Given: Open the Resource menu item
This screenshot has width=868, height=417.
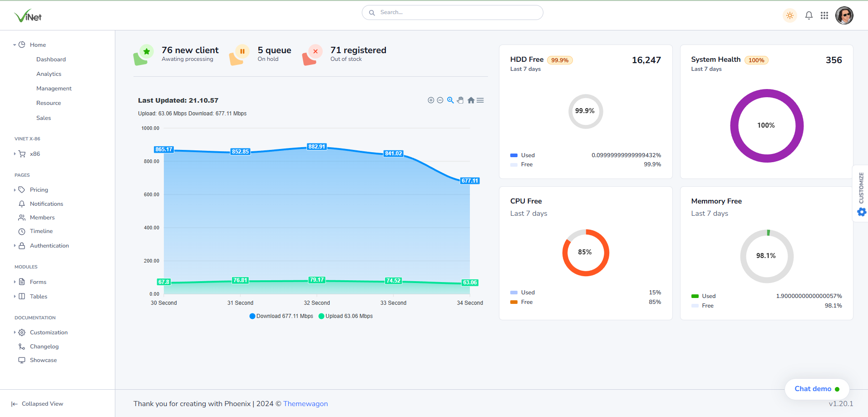Looking at the screenshot, I should coord(49,103).
